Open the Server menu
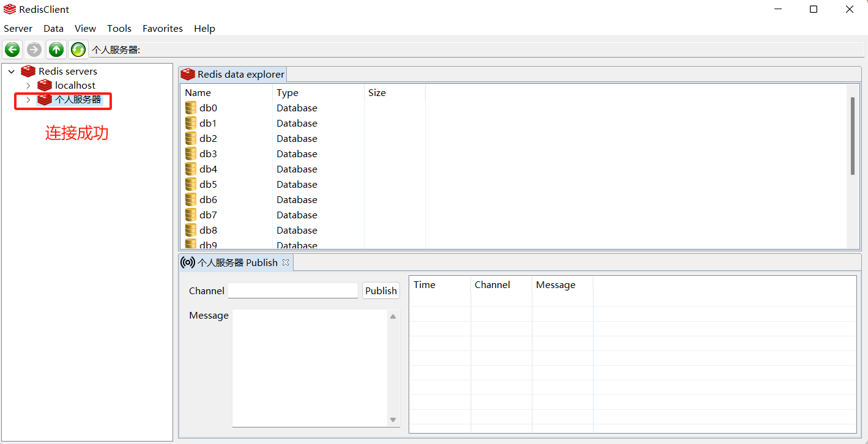868x444 pixels. 18,29
